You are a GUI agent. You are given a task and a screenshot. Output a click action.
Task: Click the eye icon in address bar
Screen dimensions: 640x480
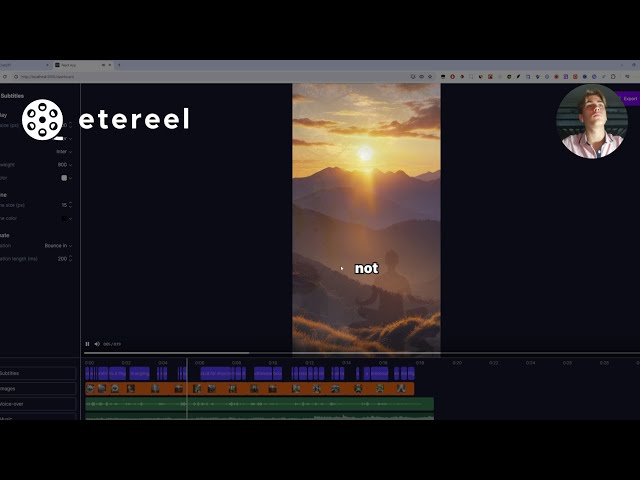(422, 76)
